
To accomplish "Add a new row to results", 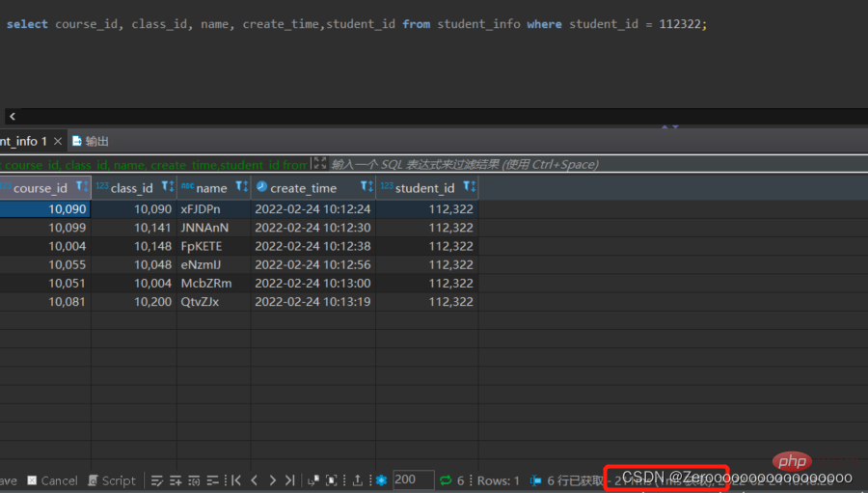I will coord(176,480).
